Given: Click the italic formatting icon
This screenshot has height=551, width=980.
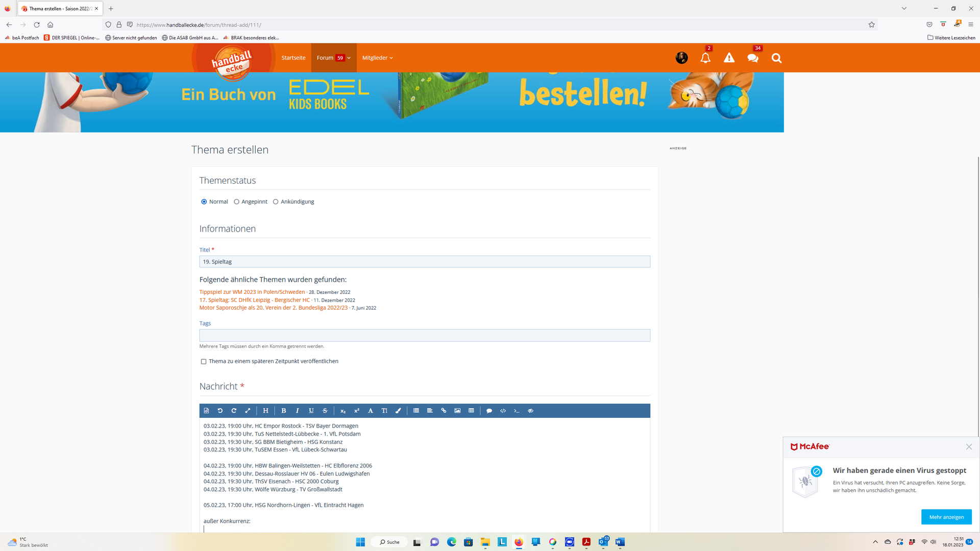Looking at the screenshot, I should [298, 411].
